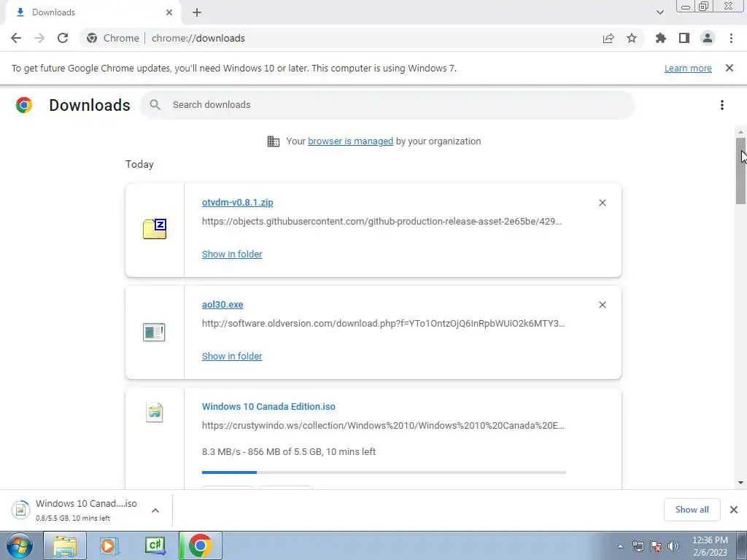Close the download shelf bar

[734, 510]
